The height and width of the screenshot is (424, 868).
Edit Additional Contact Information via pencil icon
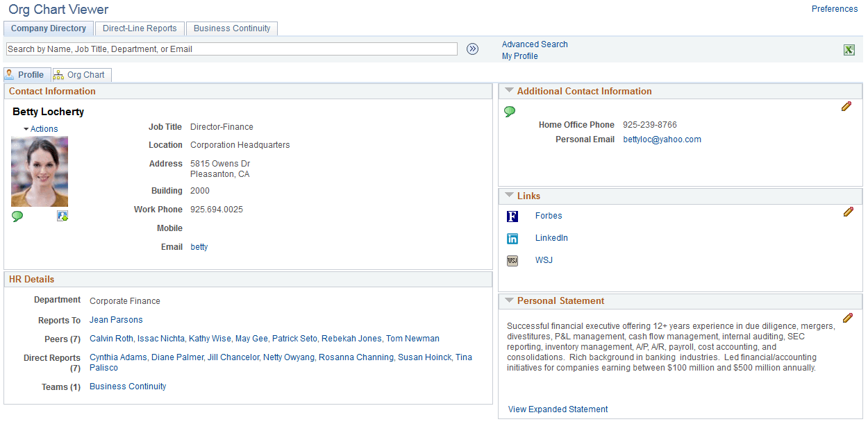pyautogui.click(x=846, y=106)
